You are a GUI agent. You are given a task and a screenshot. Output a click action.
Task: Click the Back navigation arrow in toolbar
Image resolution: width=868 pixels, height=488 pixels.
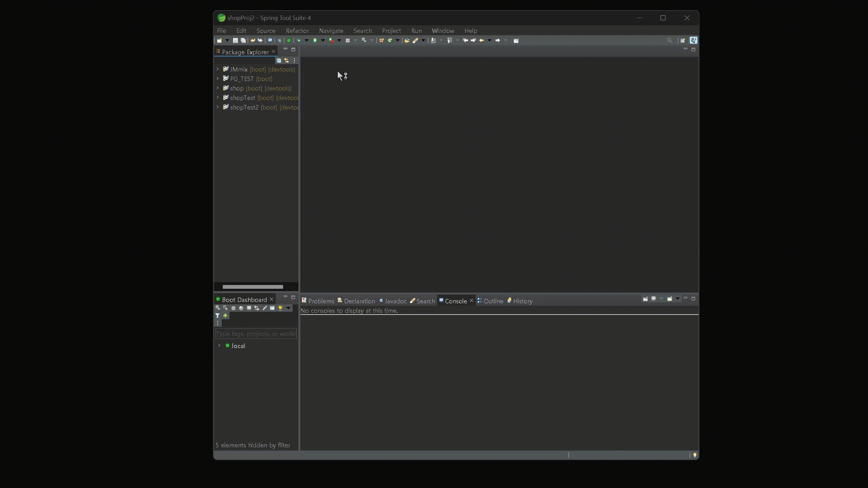pos(481,40)
